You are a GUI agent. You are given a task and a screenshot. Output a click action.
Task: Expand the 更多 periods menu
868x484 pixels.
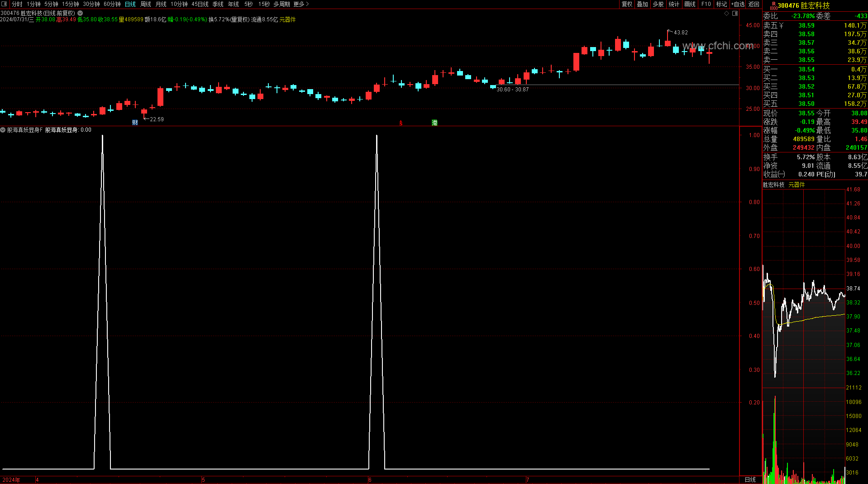(301, 4)
